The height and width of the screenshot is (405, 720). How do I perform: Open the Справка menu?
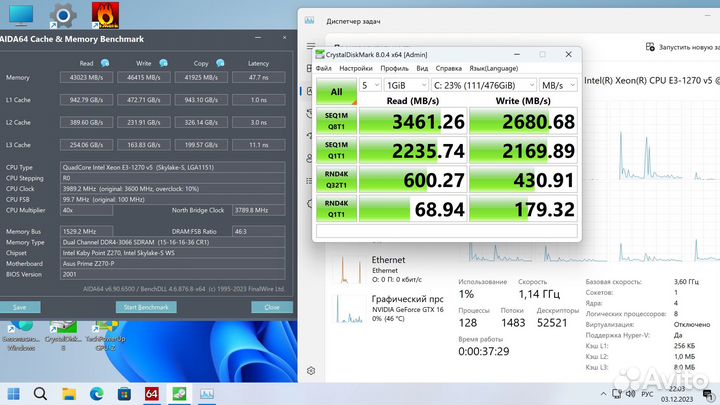(449, 68)
